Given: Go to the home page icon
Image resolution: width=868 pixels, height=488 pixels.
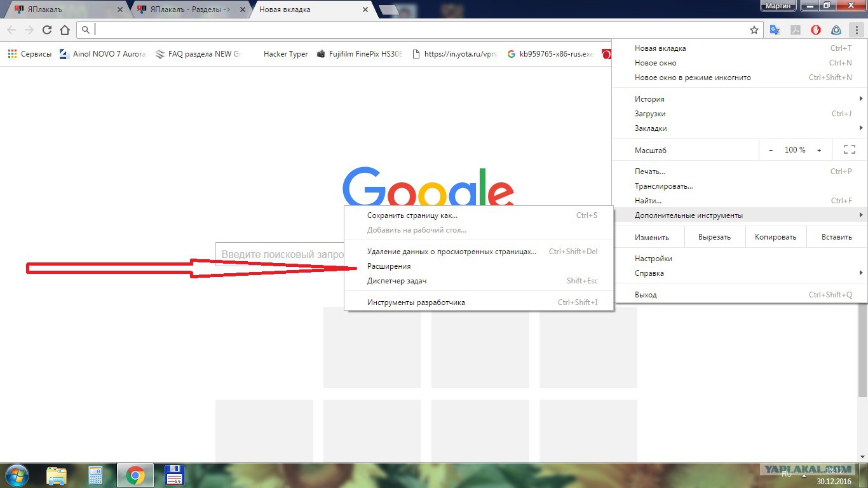Looking at the screenshot, I should [64, 30].
